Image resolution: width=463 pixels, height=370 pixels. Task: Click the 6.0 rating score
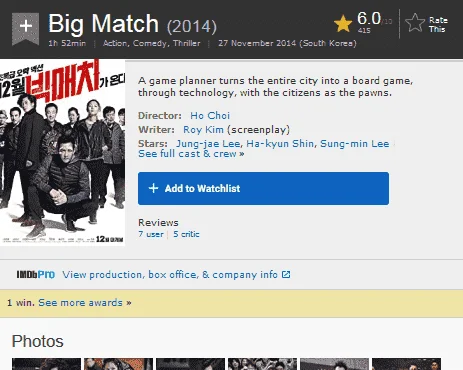pyautogui.click(x=369, y=18)
